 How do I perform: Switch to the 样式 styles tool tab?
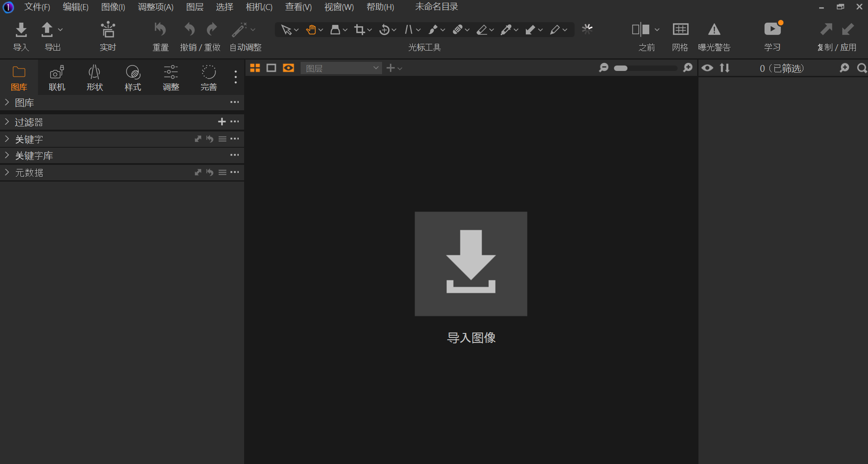click(x=133, y=78)
